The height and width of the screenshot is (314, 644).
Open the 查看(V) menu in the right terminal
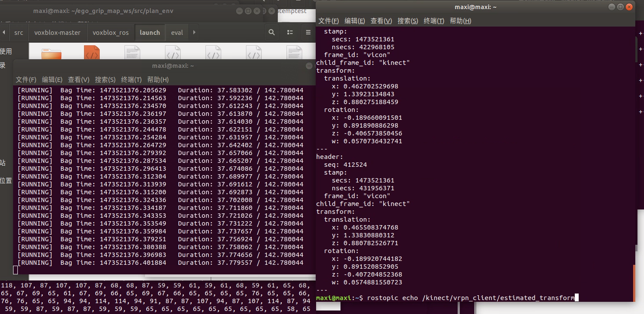381,20
